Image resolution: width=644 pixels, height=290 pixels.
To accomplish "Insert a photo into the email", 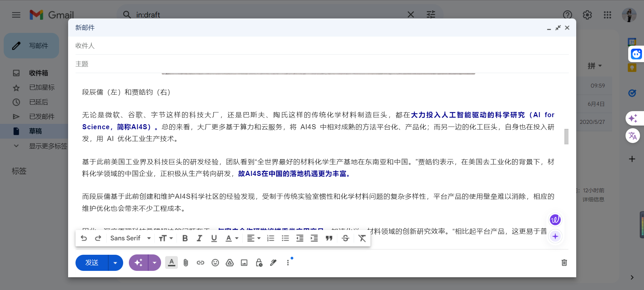I will [244, 262].
